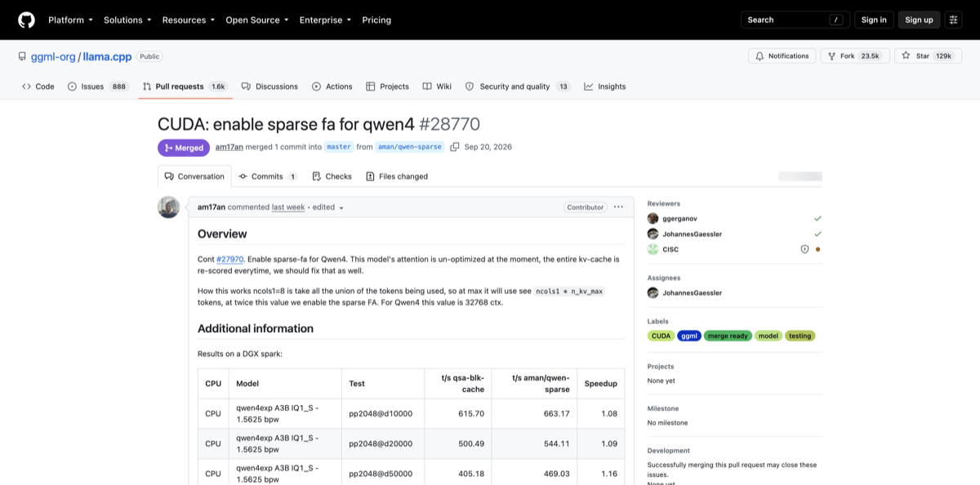Image resolution: width=980 pixels, height=485 pixels.
Task: Select the Conversation tab
Action: (x=194, y=176)
